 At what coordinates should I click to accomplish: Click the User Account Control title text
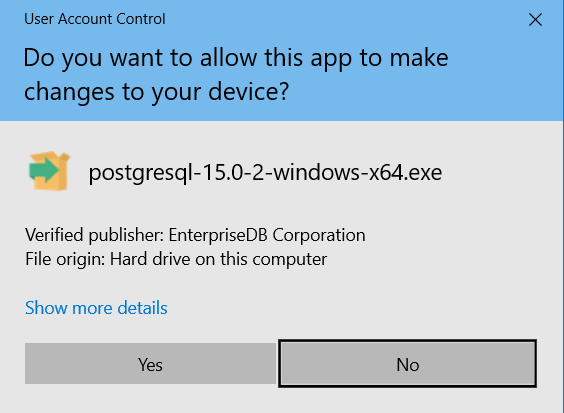95,19
